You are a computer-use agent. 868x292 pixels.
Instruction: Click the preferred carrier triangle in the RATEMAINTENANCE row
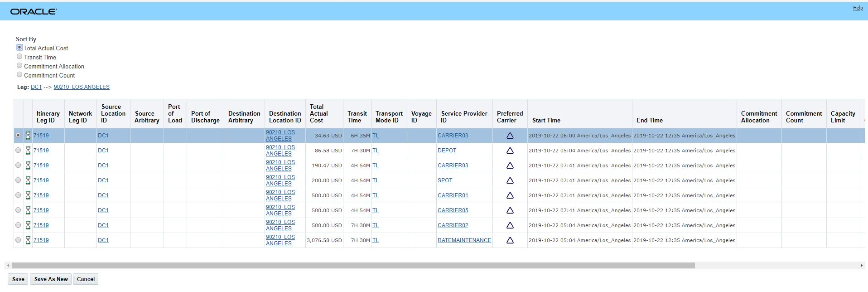[510, 240]
